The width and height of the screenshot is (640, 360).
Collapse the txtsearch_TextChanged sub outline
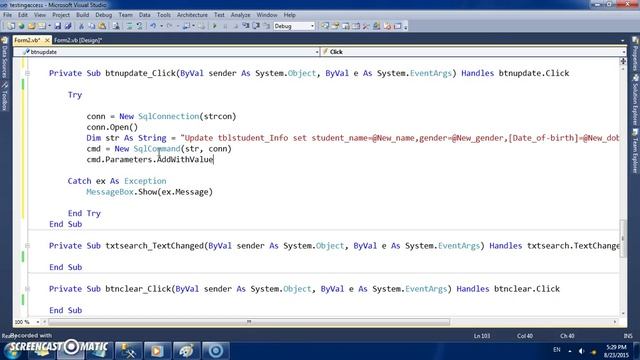click(27, 246)
